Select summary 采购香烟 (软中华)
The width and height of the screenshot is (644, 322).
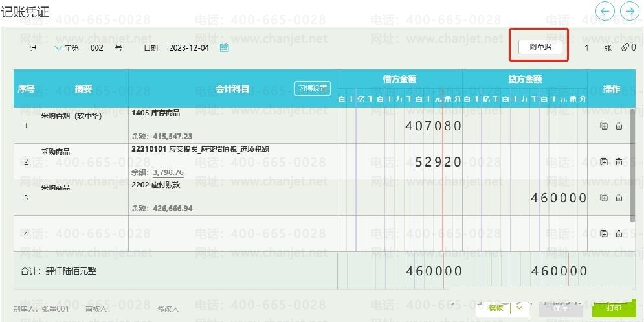point(71,116)
